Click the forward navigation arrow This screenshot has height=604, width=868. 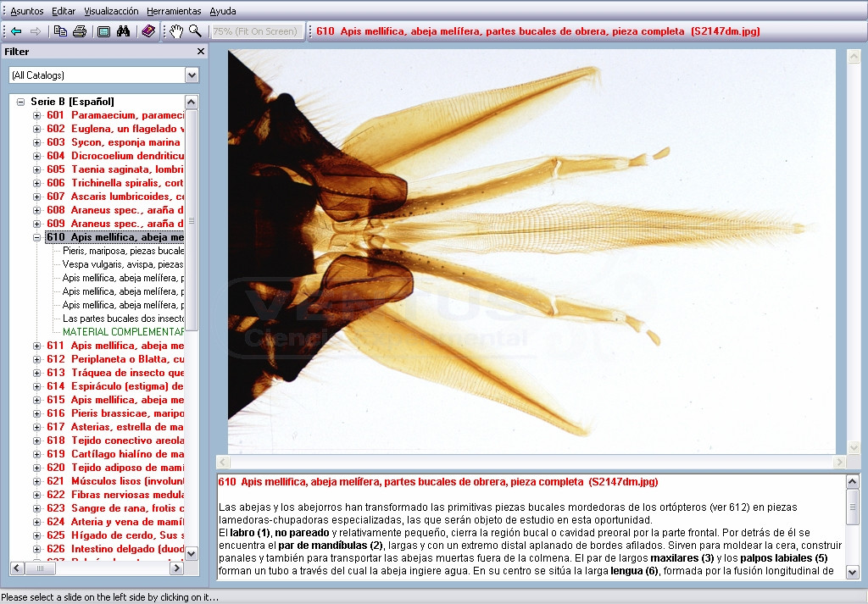click(x=36, y=31)
